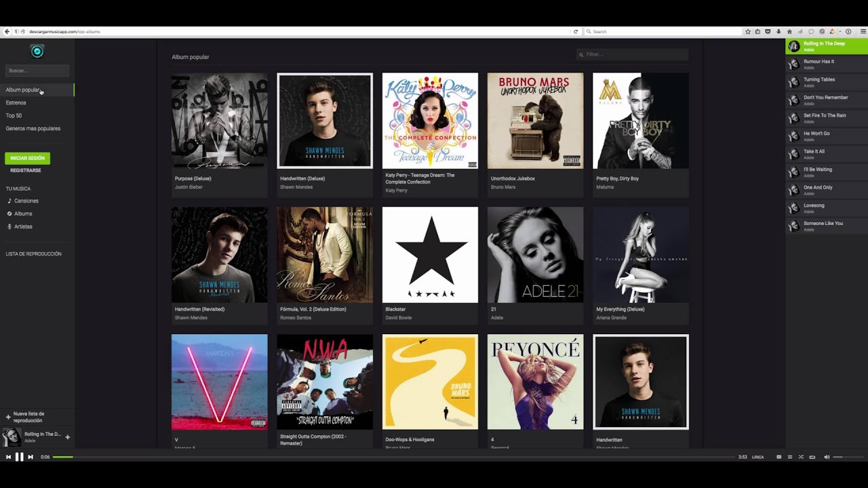Open the Pocket icon in browser toolbar
868x488 pixels.
[x=768, y=31]
